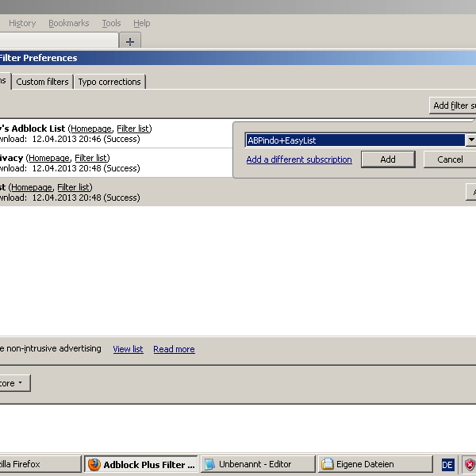Open Homepage link in third subscription row
The height and width of the screenshot is (476, 476).
[32, 187]
